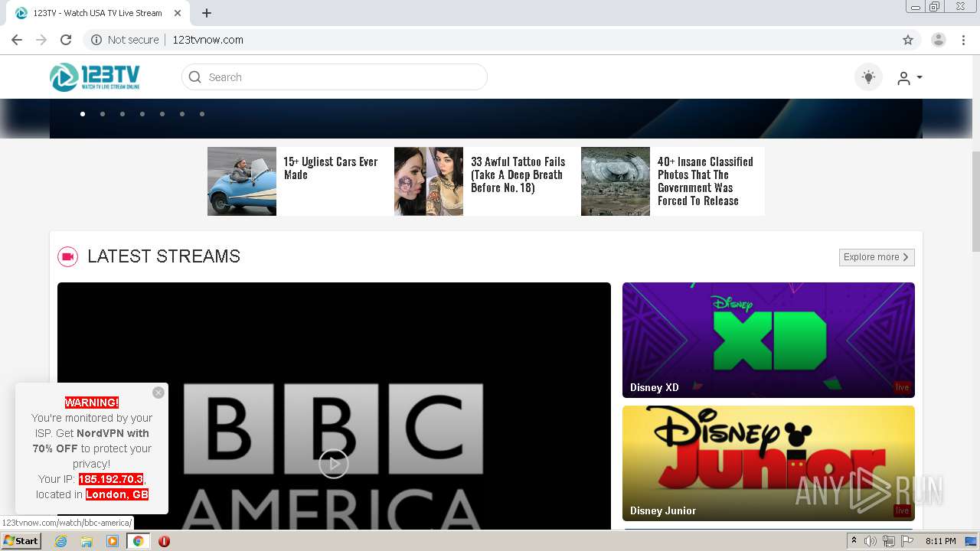Open the Opera taskbar icon
Screen dimensions: 980x551
(164, 541)
